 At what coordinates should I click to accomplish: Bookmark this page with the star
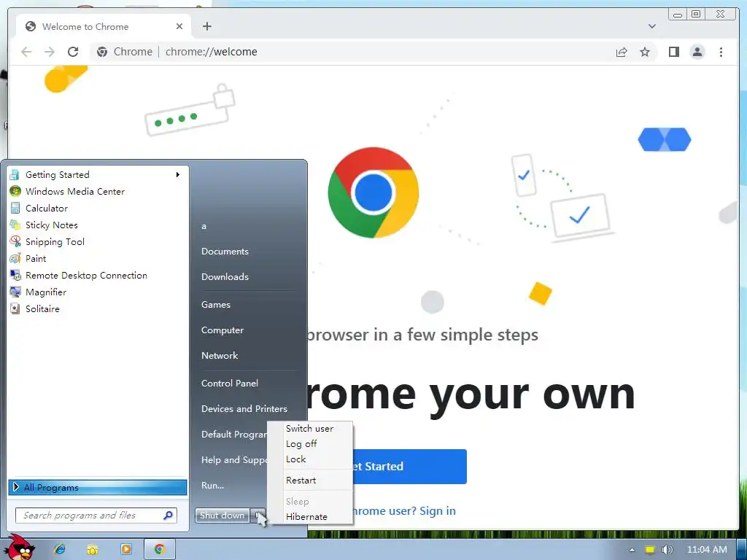645,52
